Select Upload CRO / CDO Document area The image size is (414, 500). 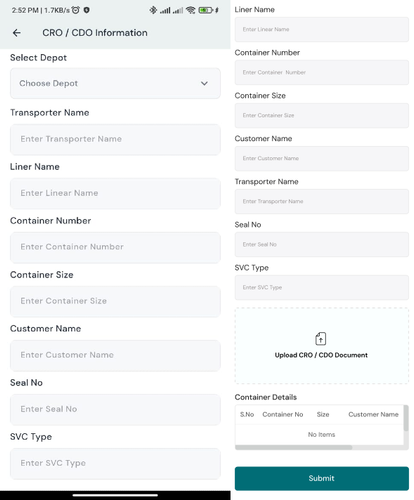click(x=322, y=346)
